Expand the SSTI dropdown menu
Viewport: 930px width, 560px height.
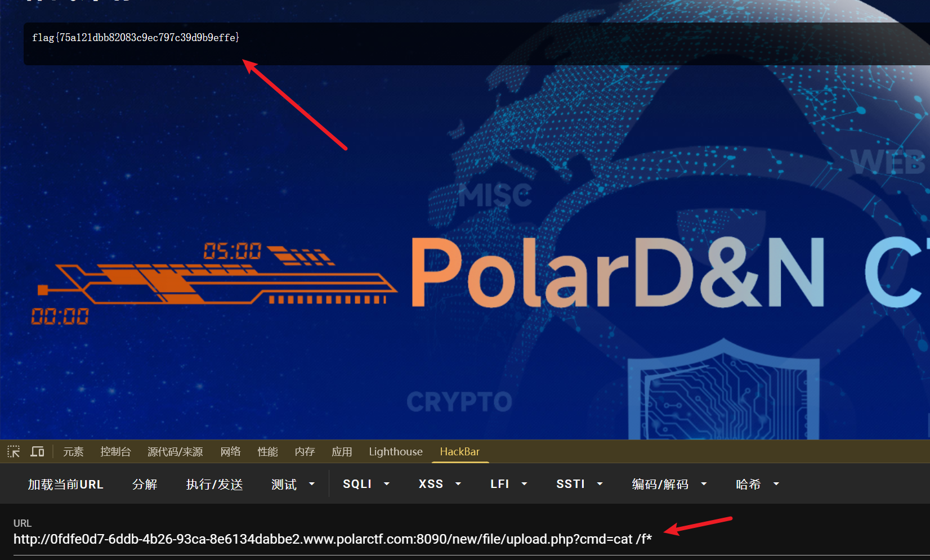[579, 484]
